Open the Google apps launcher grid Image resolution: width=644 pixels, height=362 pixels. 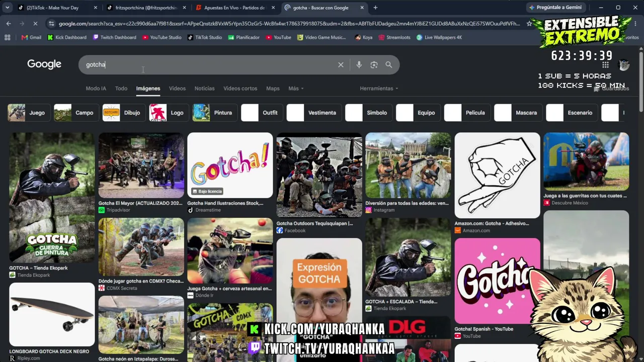605,64
